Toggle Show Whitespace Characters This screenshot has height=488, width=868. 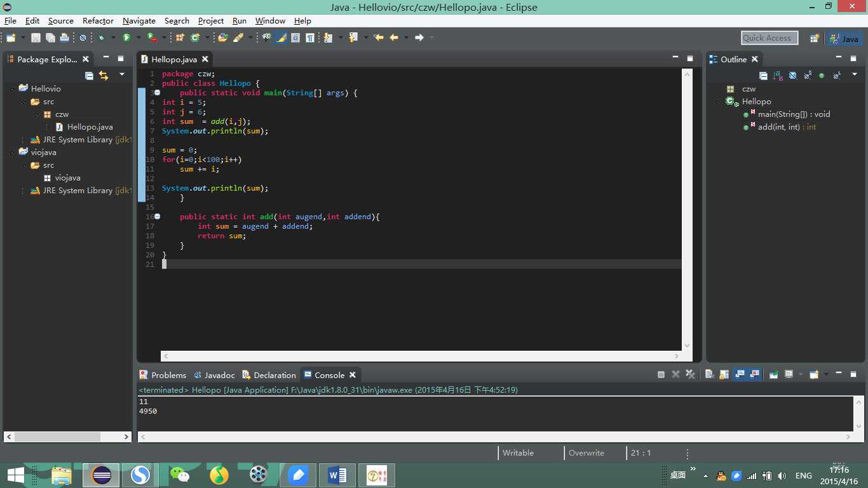click(x=310, y=37)
